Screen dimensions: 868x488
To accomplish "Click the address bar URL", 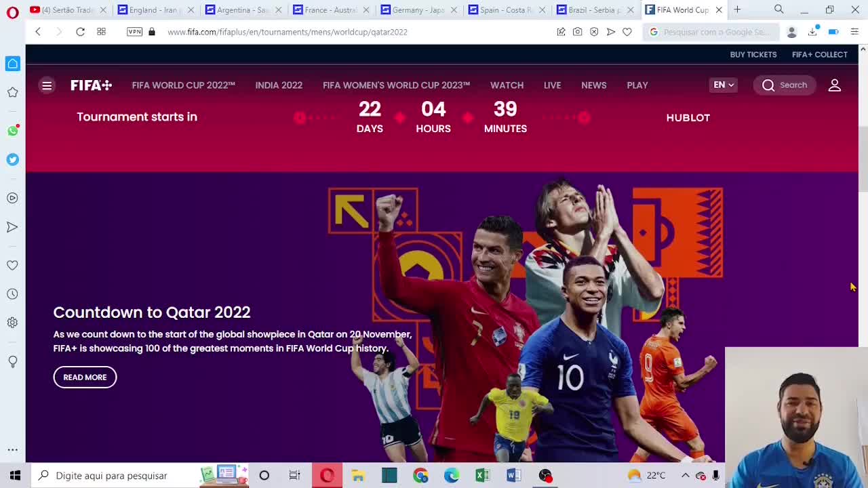I will tap(288, 32).
